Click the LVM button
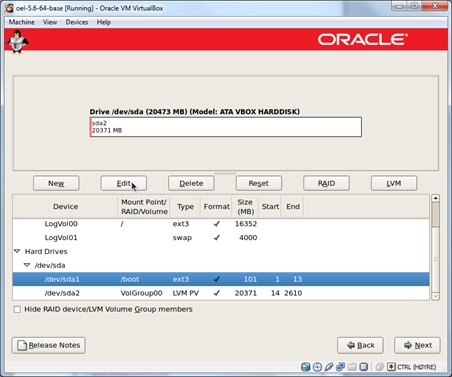Screen dimensions: 452x377 tap(394, 183)
